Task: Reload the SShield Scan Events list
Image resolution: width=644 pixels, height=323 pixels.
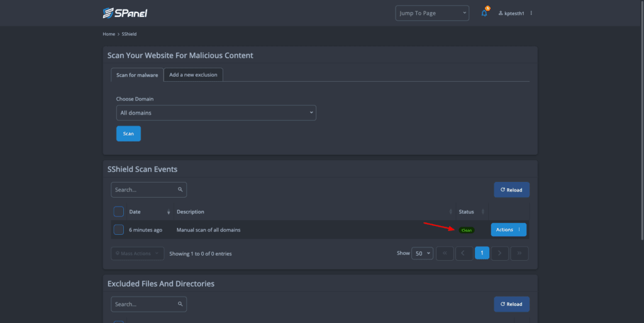Action: [x=511, y=190]
